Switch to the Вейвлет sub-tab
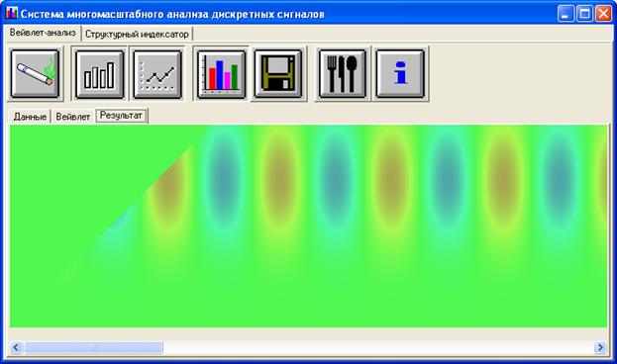The image size is (617, 364). pyautogui.click(x=73, y=117)
